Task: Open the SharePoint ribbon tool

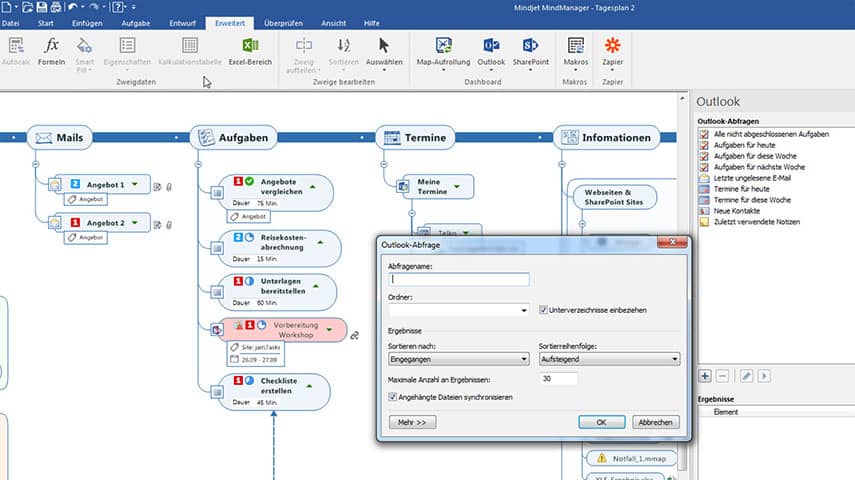Action: click(x=531, y=52)
